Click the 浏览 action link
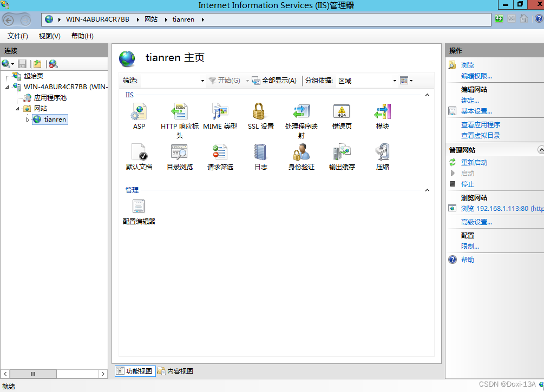The height and width of the screenshot is (392, 544). [x=467, y=65]
